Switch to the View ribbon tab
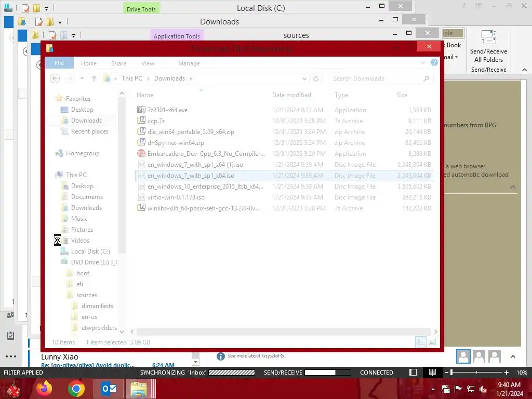 [148, 63]
